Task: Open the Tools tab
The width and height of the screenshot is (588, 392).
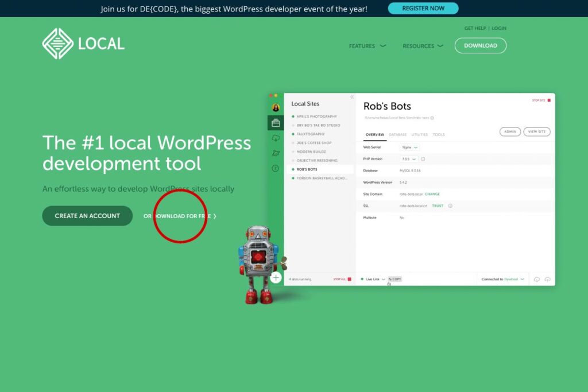Action: tap(439, 134)
